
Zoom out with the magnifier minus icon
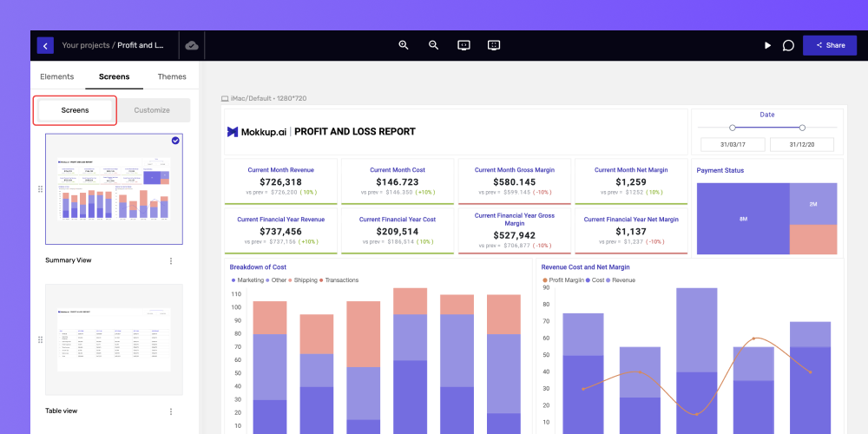[x=433, y=45]
